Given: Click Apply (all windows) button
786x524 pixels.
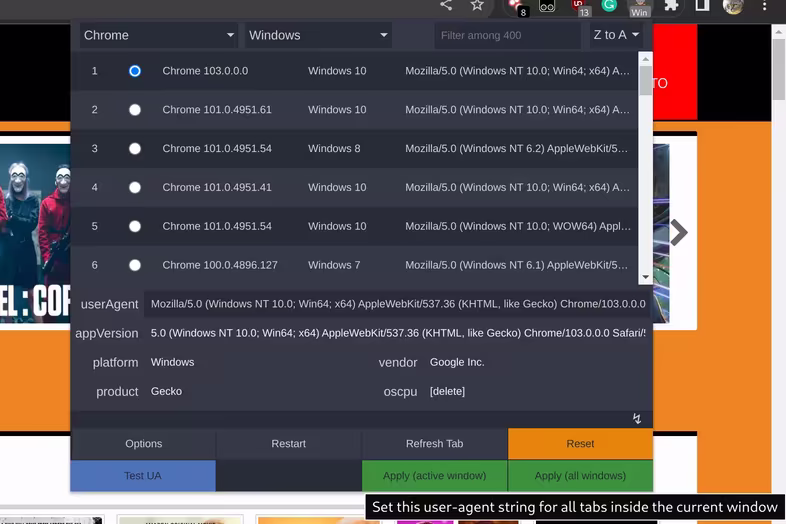Looking at the screenshot, I should pyautogui.click(x=580, y=475).
